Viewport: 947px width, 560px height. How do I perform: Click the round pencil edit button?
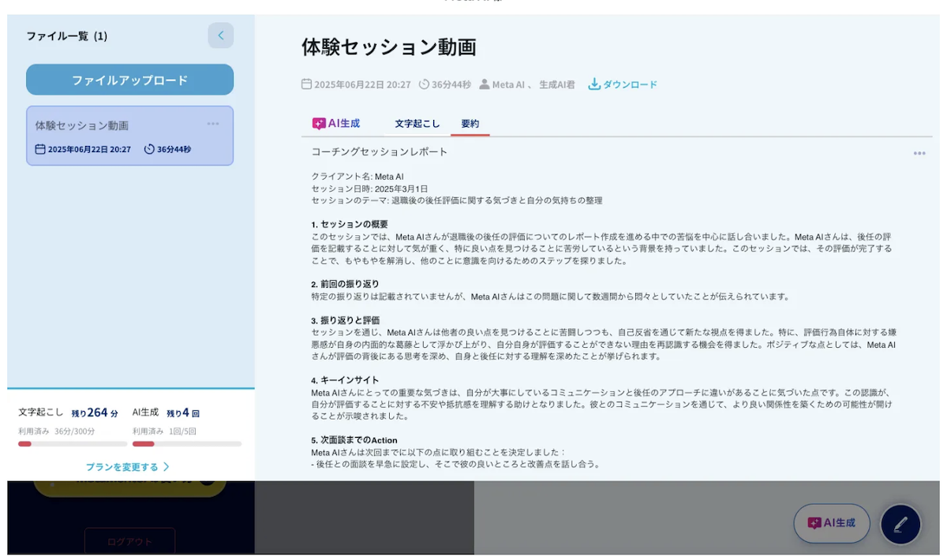pyautogui.click(x=900, y=524)
